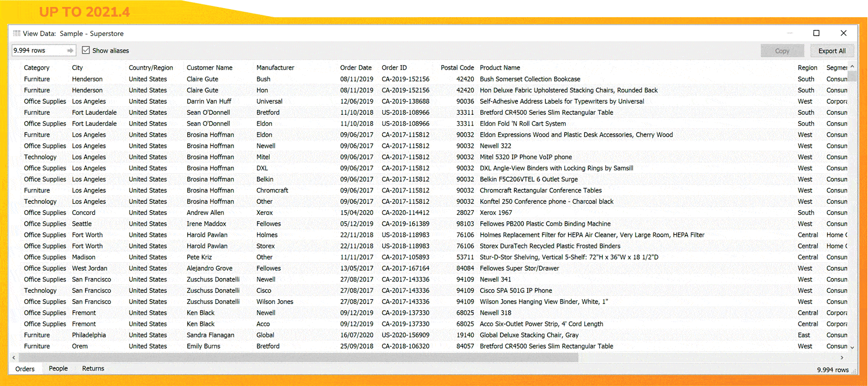Click the Philadelphia city cell
This screenshot has height=386, width=868.
(x=89, y=335)
